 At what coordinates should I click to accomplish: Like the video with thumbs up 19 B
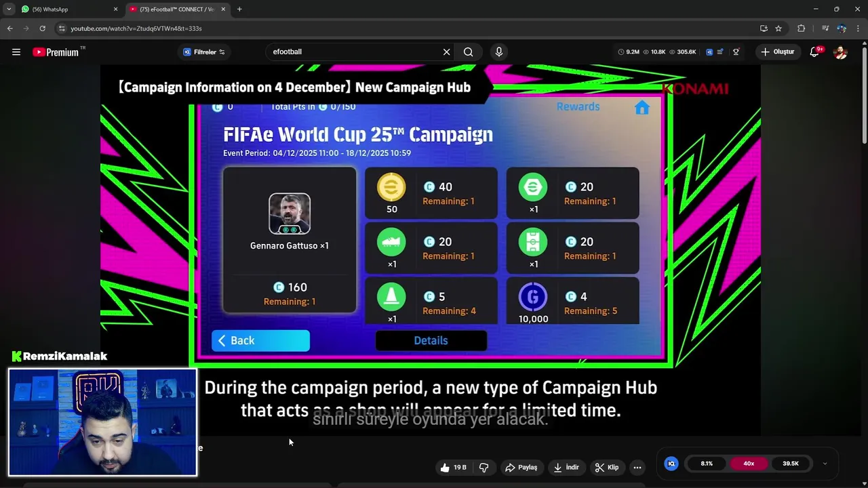[x=453, y=467]
